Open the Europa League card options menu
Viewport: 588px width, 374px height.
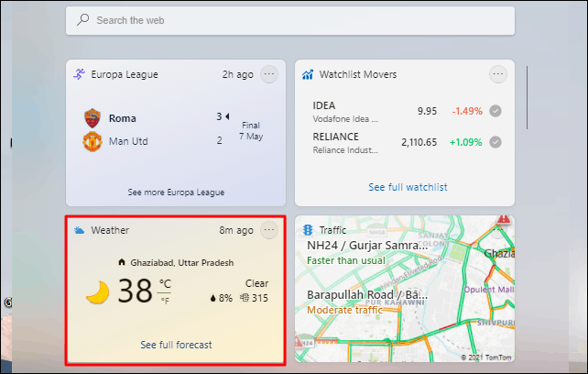pos(269,74)
